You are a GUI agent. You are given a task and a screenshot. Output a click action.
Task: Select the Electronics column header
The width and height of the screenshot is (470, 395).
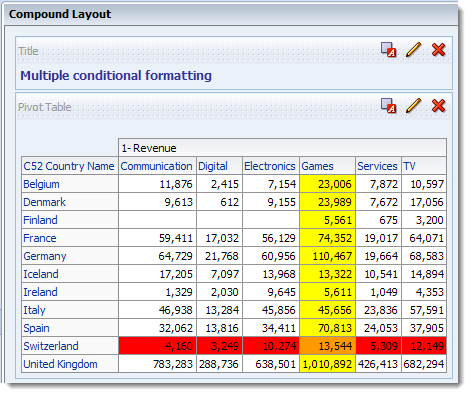tap(270, 166)
